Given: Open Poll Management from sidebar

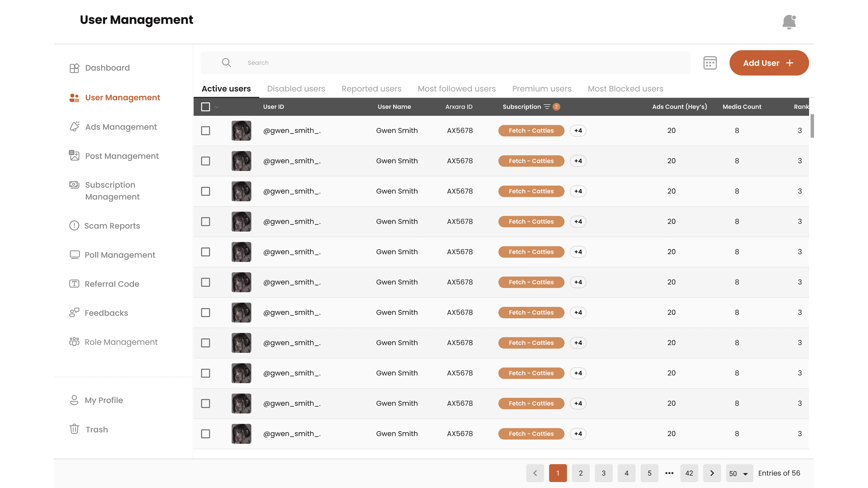Looking at the screenshot, I should pos(120,255).
